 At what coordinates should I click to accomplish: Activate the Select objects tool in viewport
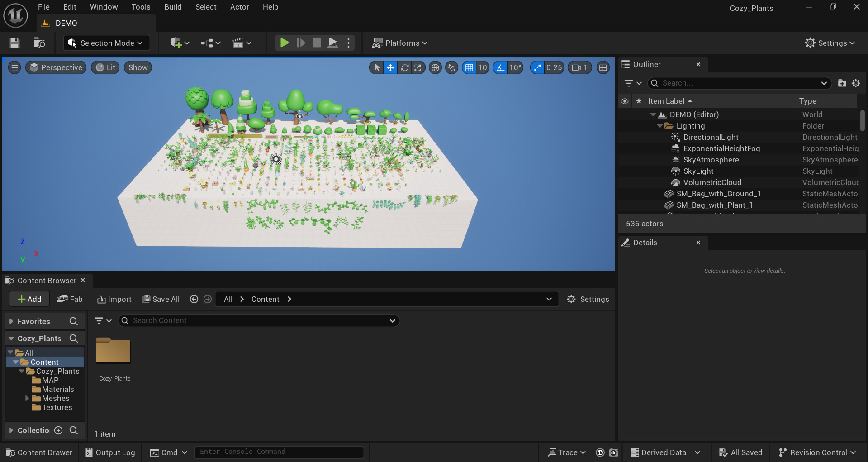pyautogui.click(x=377, y=67)
